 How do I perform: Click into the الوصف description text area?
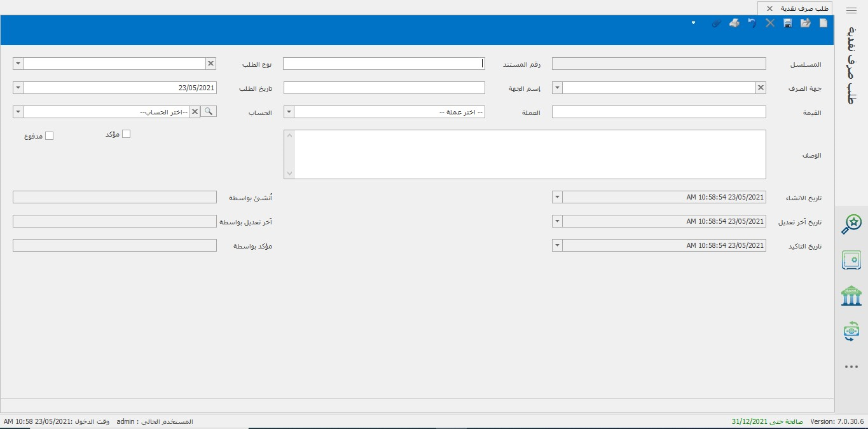click(x=530, y=154)
